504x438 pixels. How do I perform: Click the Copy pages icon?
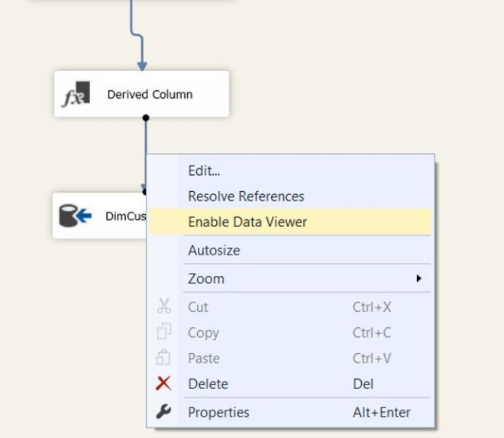tap(164, 333)
